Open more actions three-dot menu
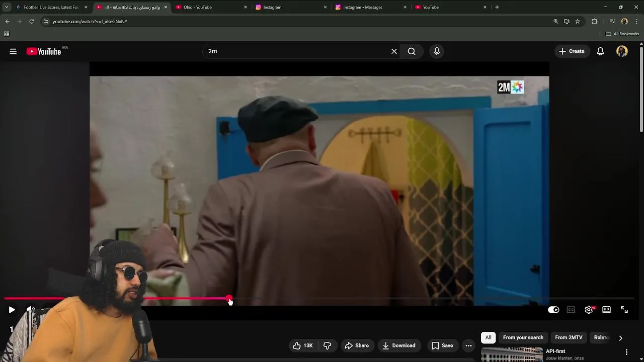Viewport: 644px width, 362px height. pos(468,345)
